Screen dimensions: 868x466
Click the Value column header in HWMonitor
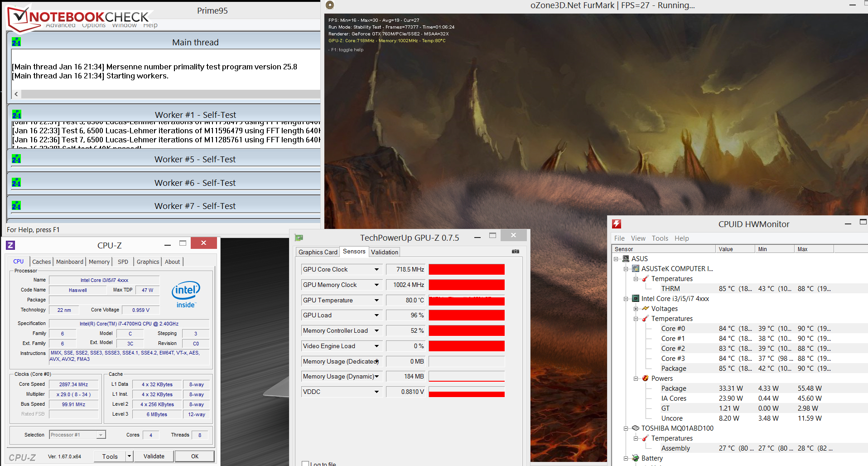(x=735, y=249)
